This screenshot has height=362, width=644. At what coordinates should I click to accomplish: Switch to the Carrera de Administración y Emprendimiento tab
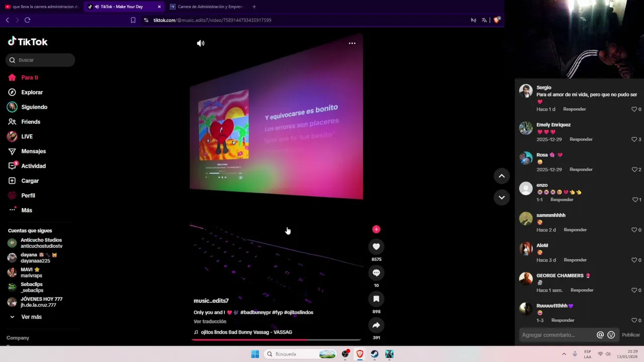tap(206, 7)
